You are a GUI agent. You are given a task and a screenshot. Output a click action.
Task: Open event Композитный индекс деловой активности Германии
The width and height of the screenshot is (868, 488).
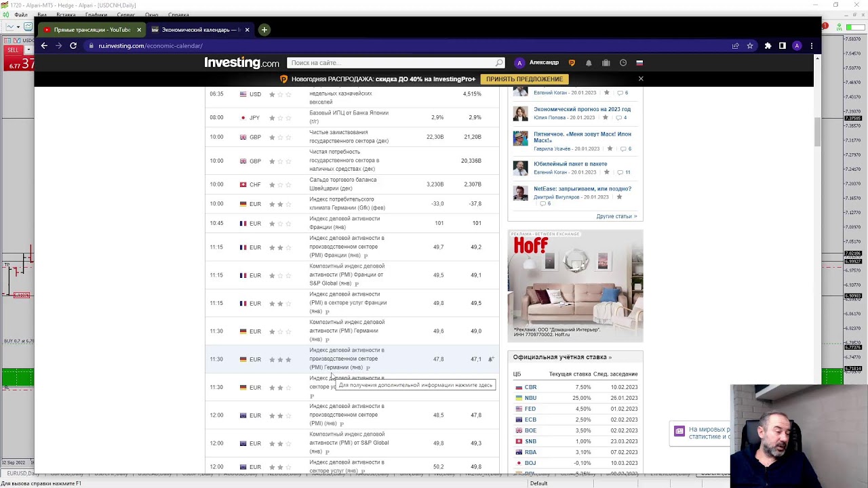[347, 331]
